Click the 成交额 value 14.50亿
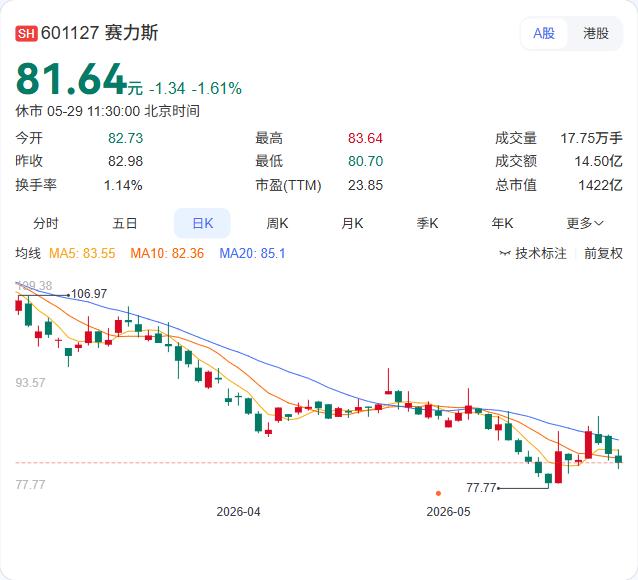This screenshot has height=580, width=638. click(599, 162)
